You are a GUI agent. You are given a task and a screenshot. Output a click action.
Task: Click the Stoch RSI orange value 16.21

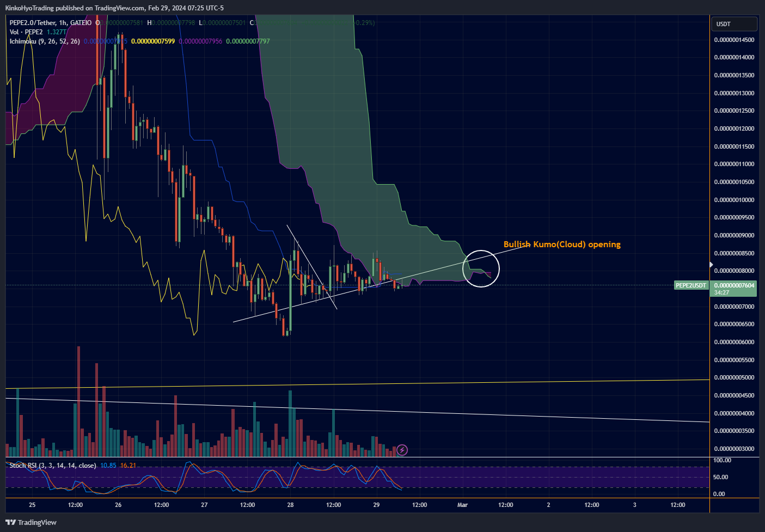128,466
